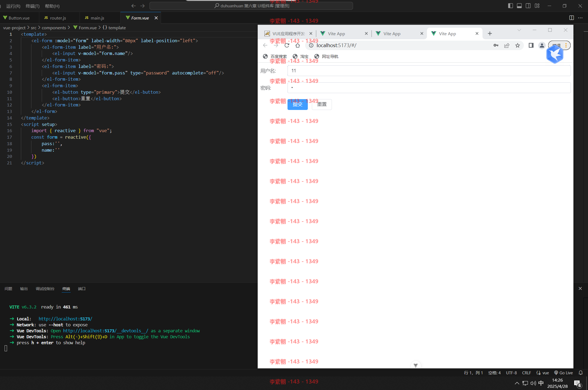The width and height of the screenshot is (588, 390).
Task: Open the __devtools__ URL in terminal
Action: point(106,331)
